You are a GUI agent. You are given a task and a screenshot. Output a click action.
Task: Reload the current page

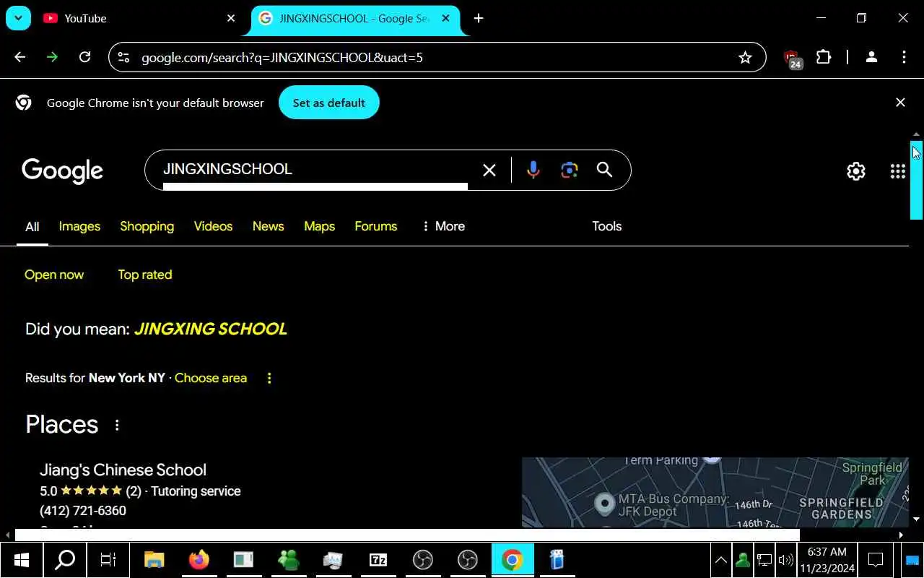[x=84, y=57]
